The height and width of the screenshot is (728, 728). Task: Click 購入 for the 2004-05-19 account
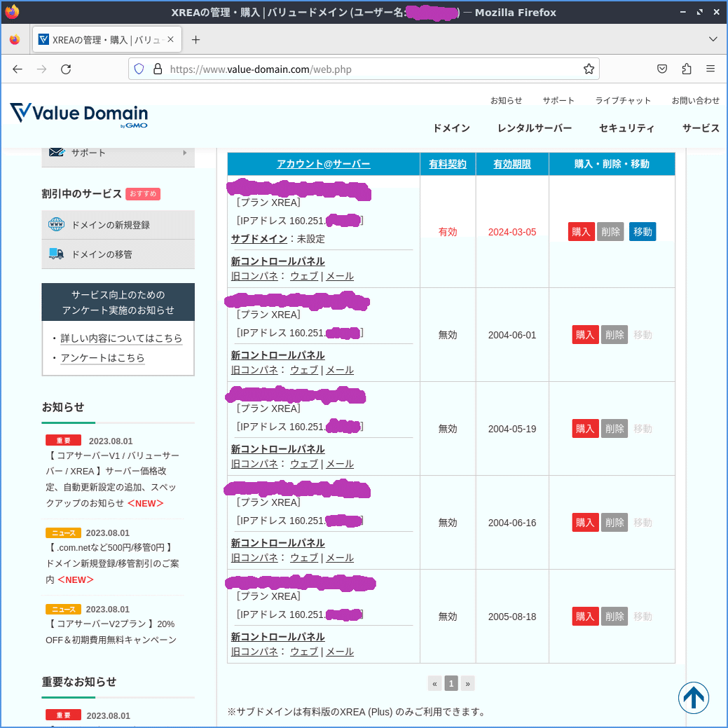(x=585, y=429)
